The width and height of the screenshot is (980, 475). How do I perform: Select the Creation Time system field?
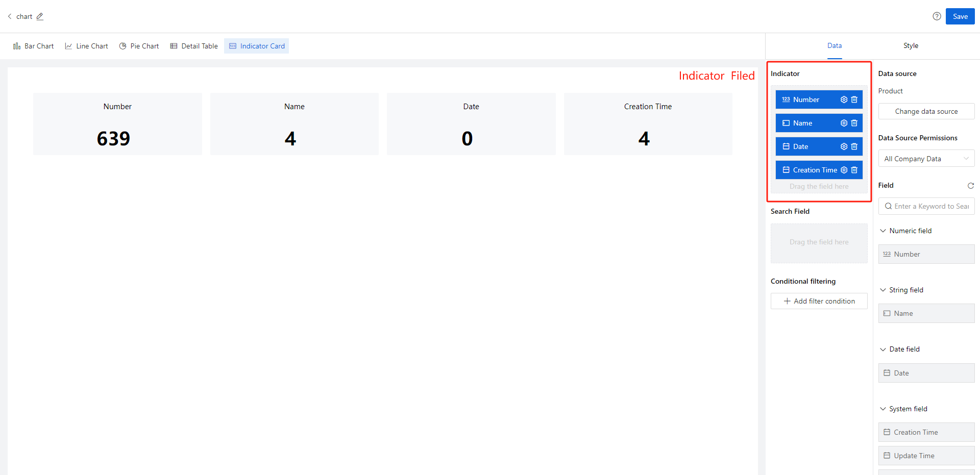tap(926, 432)
